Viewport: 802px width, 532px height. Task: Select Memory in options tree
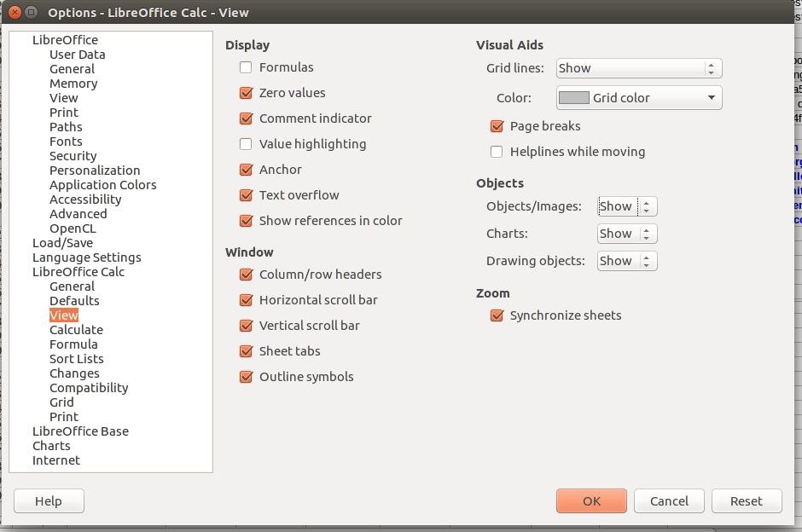click(x=73, y=84)
